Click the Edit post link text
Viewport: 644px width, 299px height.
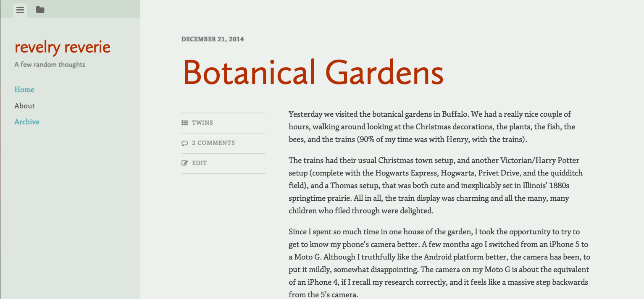coord(200,163)
